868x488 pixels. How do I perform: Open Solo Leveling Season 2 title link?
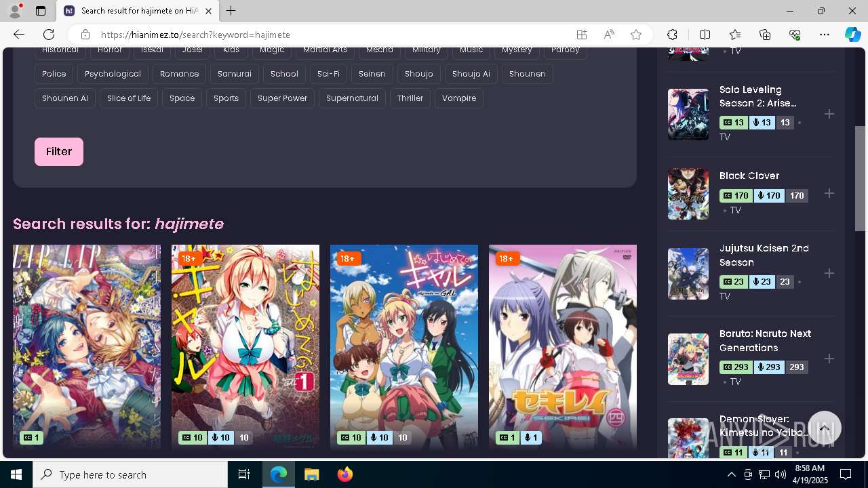pos(757,96)
